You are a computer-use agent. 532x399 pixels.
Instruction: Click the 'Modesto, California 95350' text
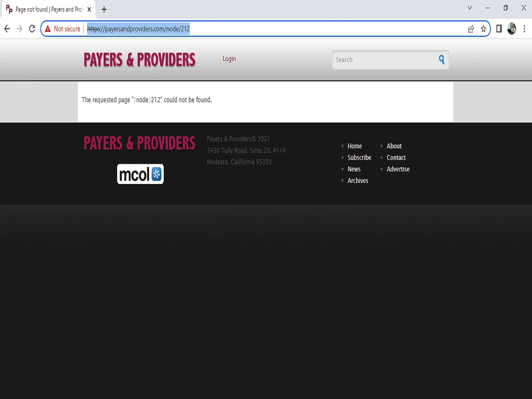pyautogui.click(x=239, y=162)
